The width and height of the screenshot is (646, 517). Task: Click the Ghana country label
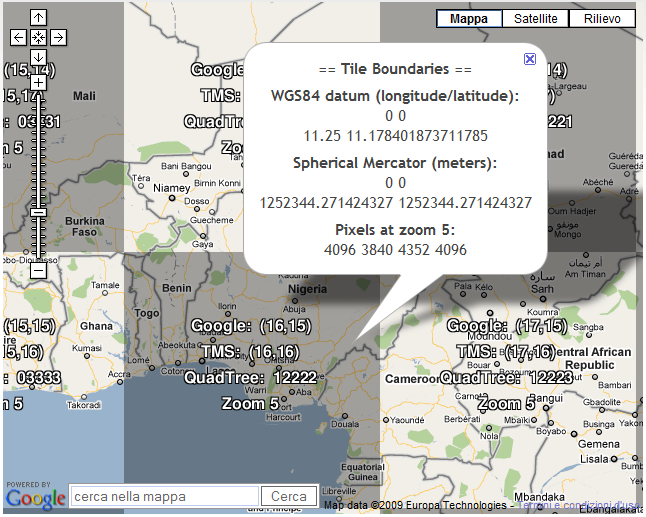96,326
